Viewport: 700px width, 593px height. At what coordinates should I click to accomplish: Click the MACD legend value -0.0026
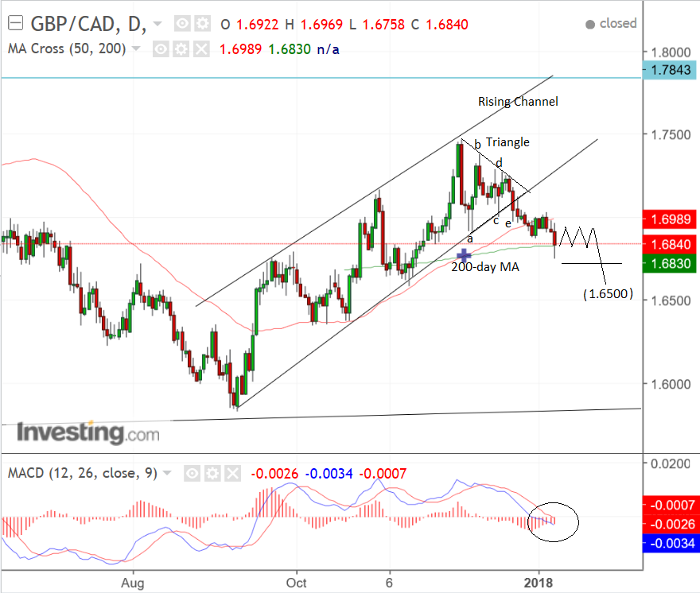tap(274, 474)
